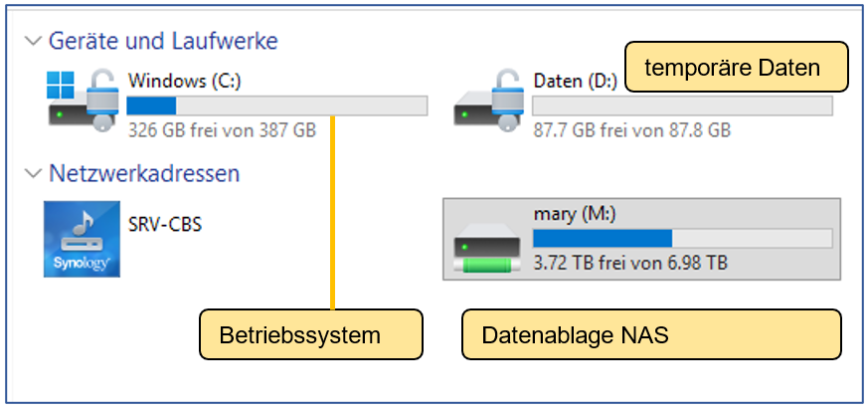The image size is (868, 408).
Task: Click the mary (M:) storage usage bar
Action: click(x=682, y=238)
